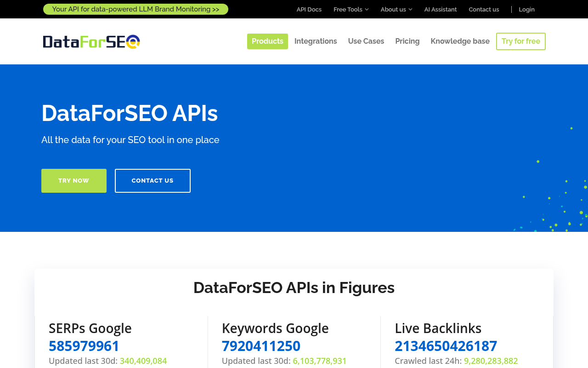
Task: Click the Try for free button
Action: (521, 41)
